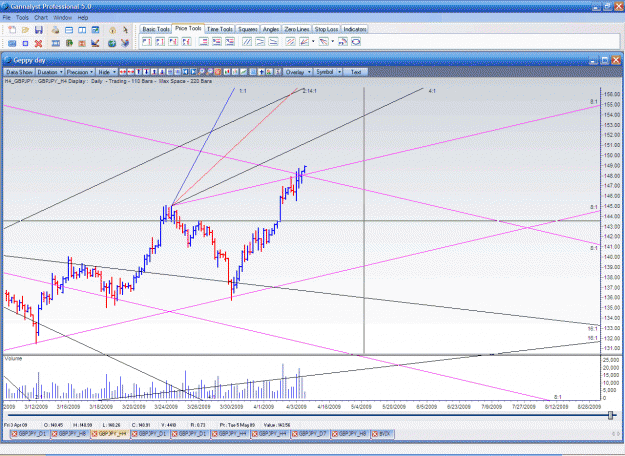
Task: Click the close icon on GBPJPY_D7 tab
Action: click(295, 434)
